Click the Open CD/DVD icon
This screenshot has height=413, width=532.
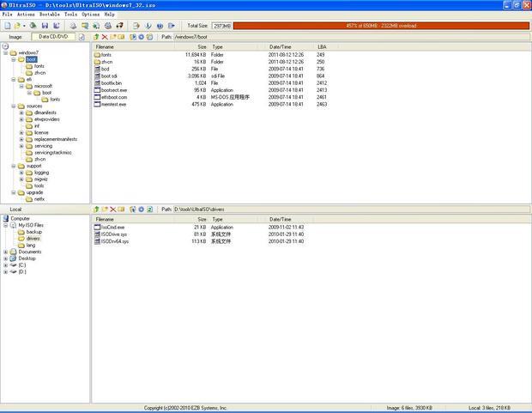tap(33, 26)
